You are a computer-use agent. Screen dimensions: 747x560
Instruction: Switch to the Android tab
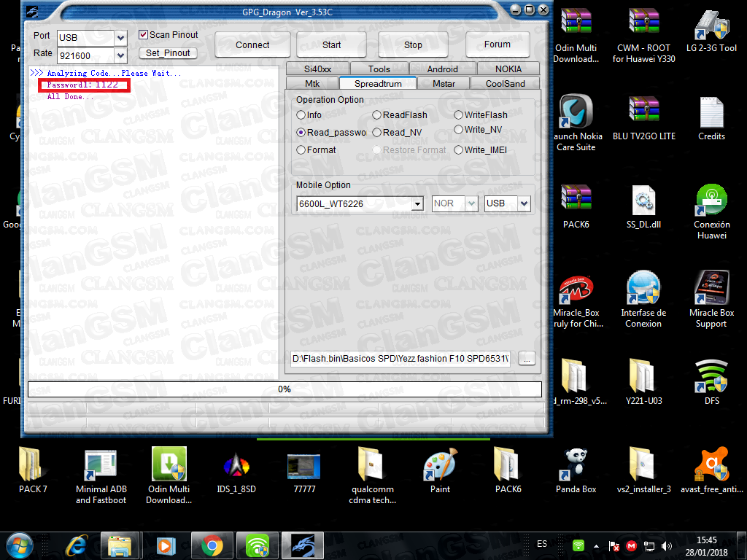tap(443, 69)
